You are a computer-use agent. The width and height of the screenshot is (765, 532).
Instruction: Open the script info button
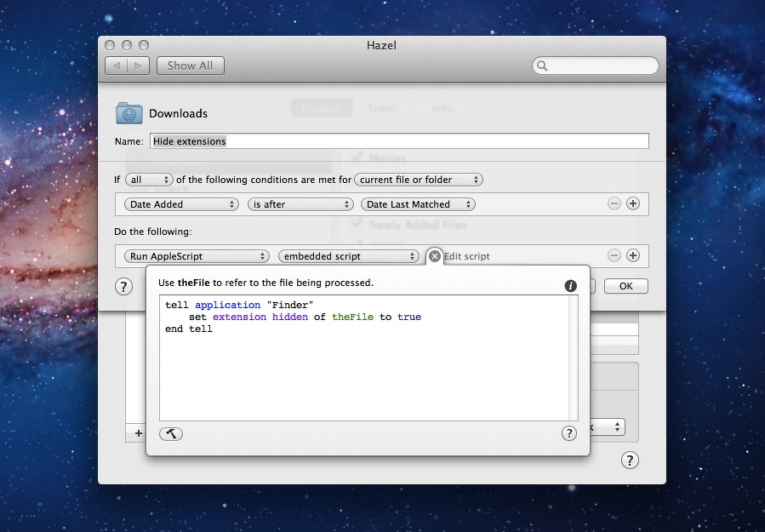[x=570, y=286]
